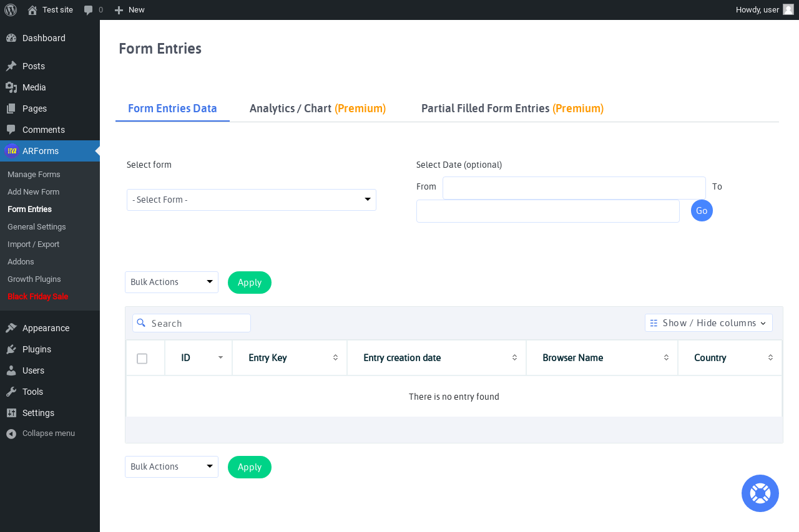This screenshot has height=532, width=799.
Task: Open the top Bulk Actions dropdown
Action: [x=172, y=282]
